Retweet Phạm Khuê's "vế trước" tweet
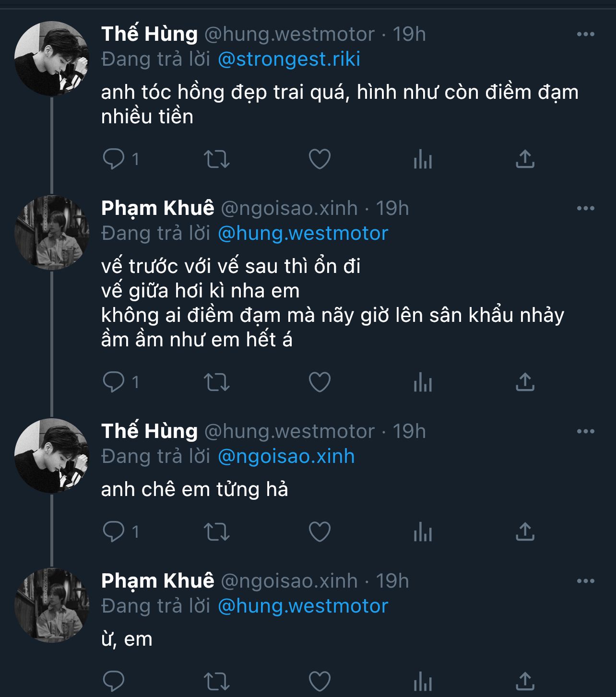The height and width of the screenshot is (697, 616). click(x=217, y=382)
